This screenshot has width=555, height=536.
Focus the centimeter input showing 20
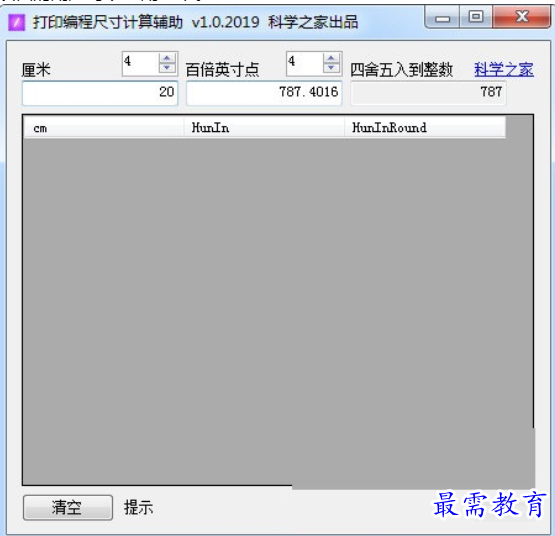100,93
